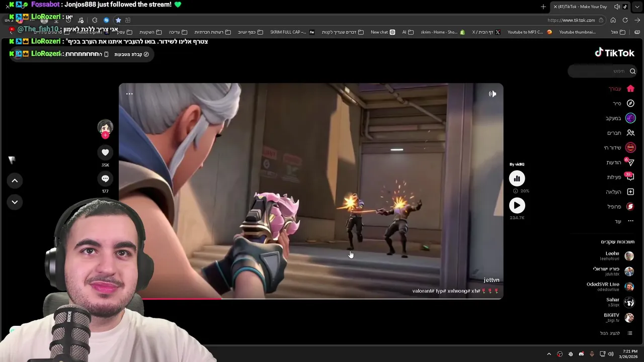Select the TikTok Make Your Day tab
Screen dimensions: 644x362
(590, 7)
